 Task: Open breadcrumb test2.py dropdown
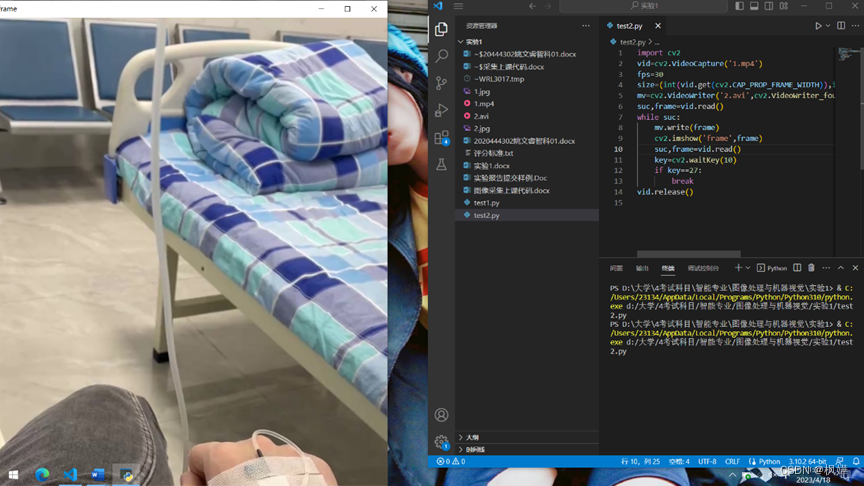[633, 42]
